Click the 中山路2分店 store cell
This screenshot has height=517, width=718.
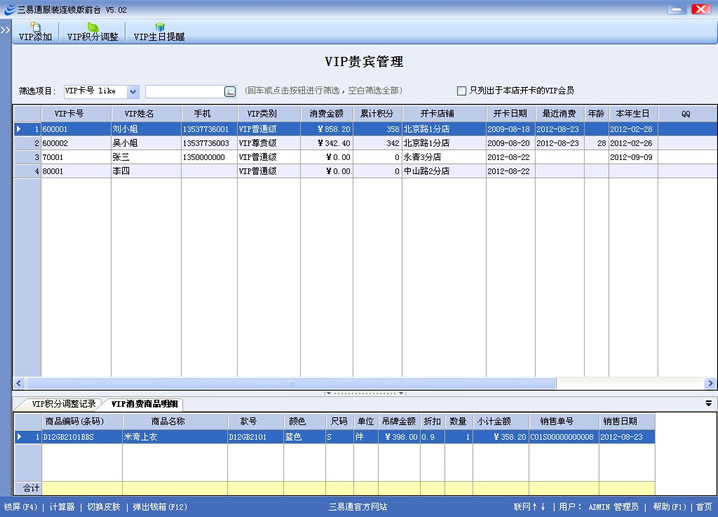444,171
